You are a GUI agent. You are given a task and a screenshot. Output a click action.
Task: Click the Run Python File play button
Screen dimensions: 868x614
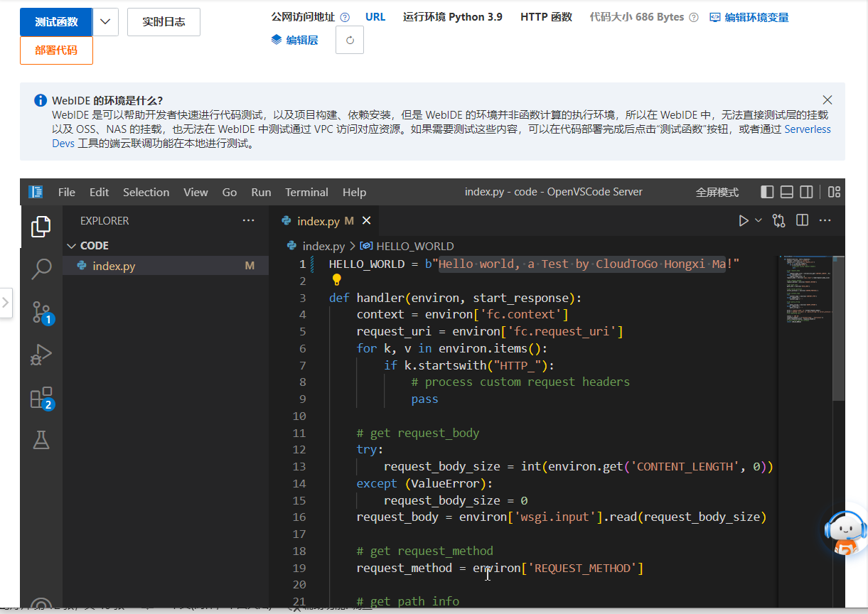pyautogui.click(x=744, y=221)
